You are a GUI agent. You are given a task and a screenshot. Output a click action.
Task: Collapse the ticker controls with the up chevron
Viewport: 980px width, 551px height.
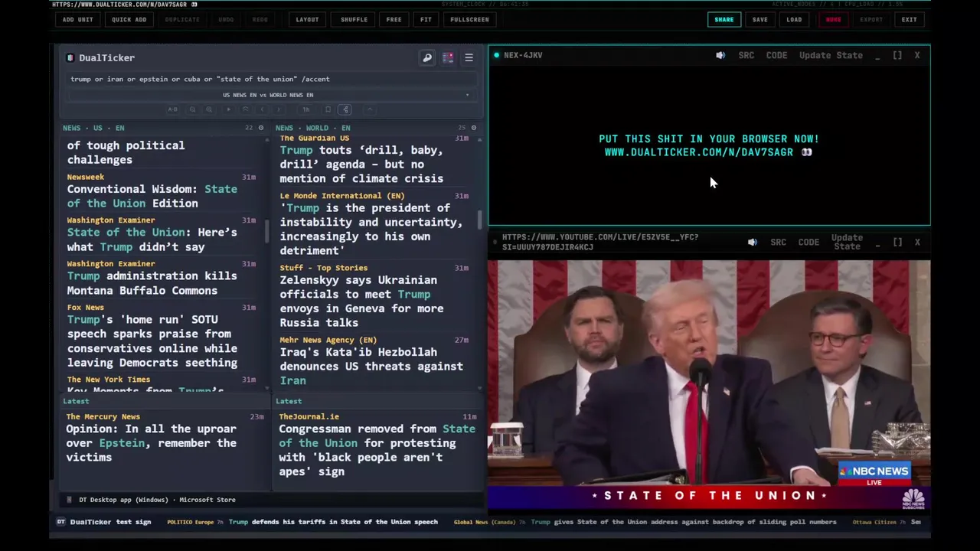point(370,109)
